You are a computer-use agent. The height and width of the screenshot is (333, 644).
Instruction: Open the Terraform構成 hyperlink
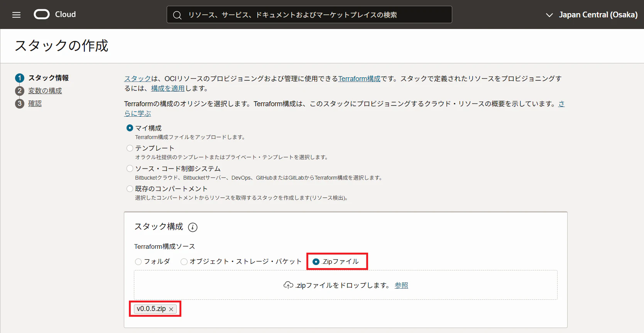click(359, 78)
